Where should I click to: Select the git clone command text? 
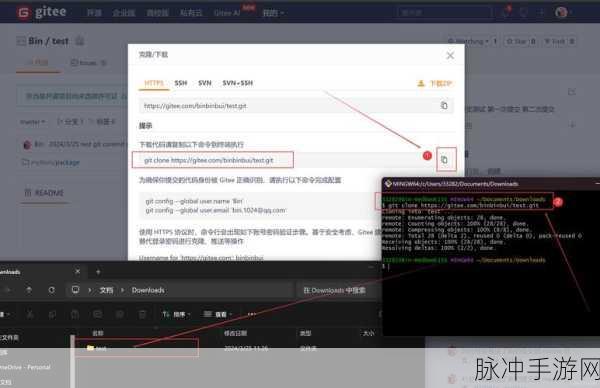click(209, 160)
